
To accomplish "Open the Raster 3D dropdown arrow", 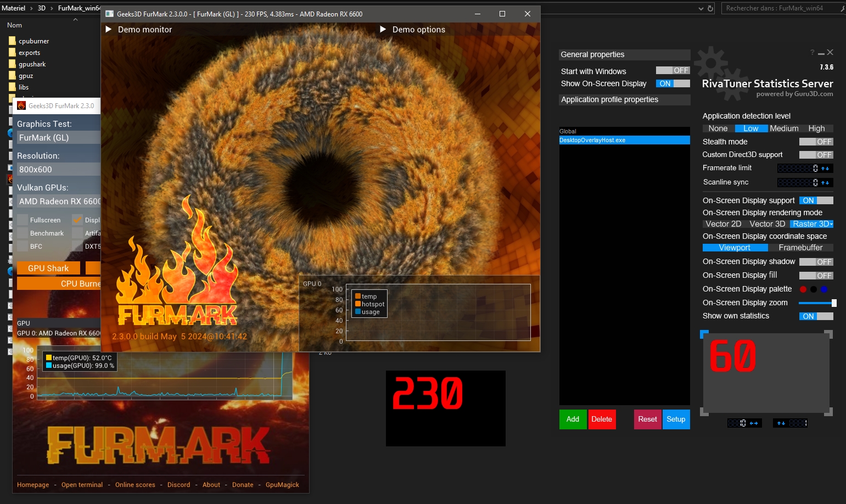I will pyautogui.click(x=831, y=224).
